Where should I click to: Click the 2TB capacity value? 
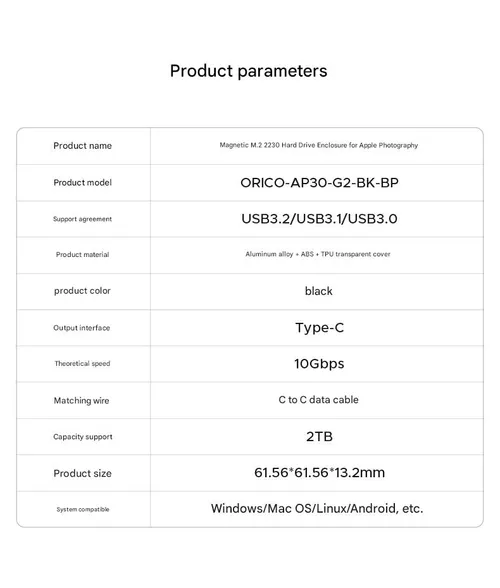(319, 436)
